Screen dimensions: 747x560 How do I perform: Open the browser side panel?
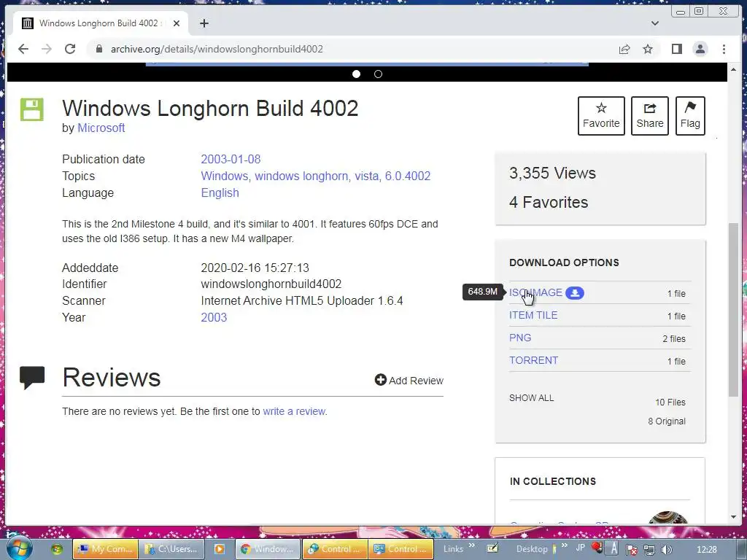tap(676, 49)
